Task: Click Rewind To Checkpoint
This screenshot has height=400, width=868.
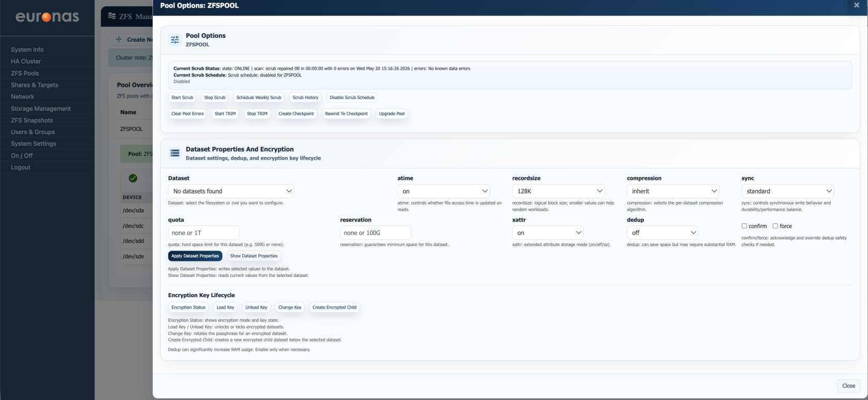Action: click(347, 114)
